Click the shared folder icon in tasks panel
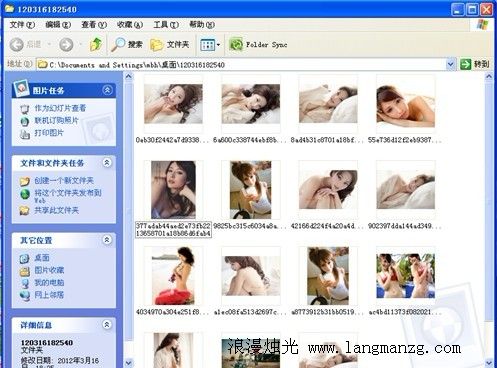Image resolution: width=497 pixels, height=368 pixels. tap(25, 211)
